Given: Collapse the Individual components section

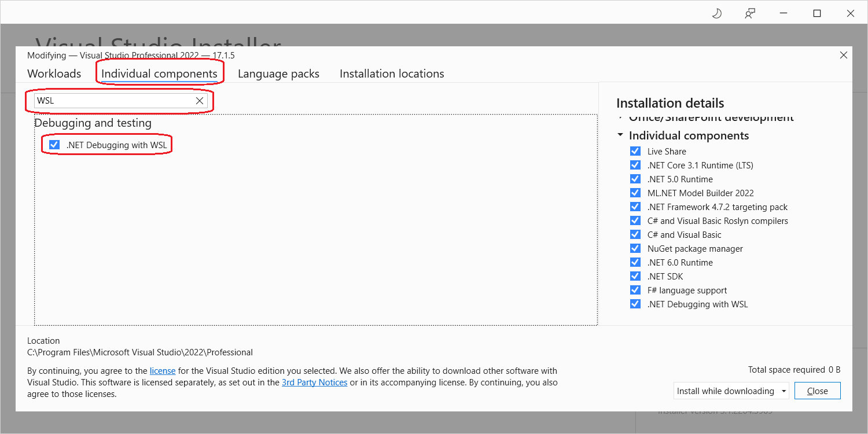Looking at the screenshot, I should click(x=620, y=135).
